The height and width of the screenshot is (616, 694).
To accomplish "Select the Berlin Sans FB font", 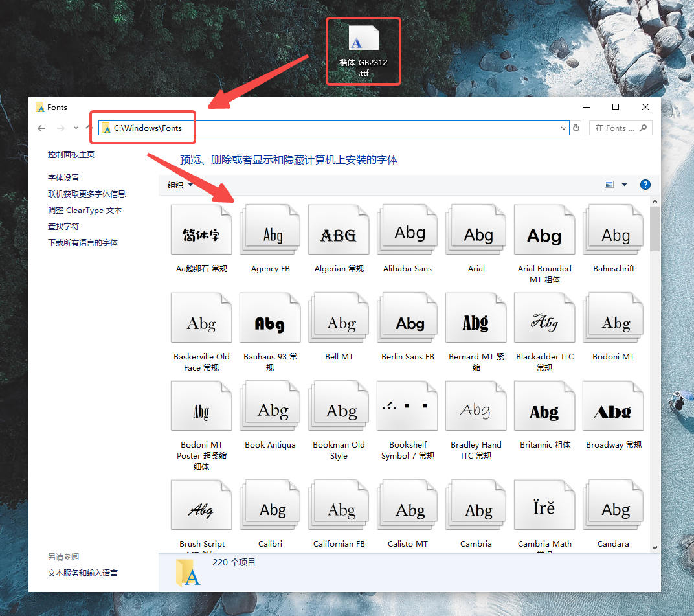I will [x=408, y=327].
